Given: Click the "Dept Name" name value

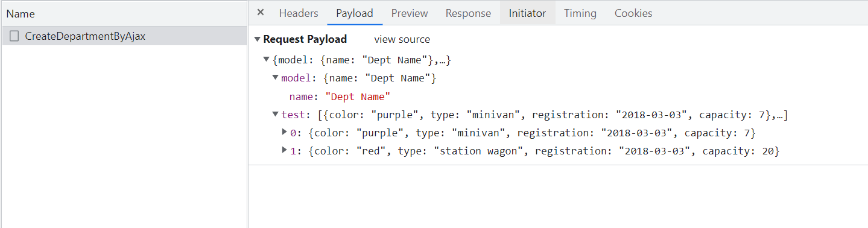Looking at the screenshot, I should pos(358,97).
